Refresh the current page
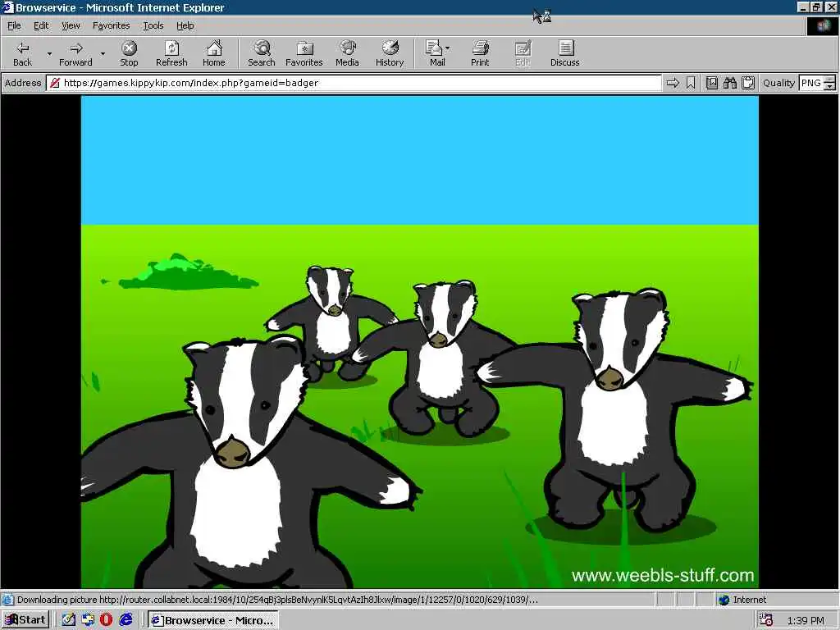Image resolution: width=840 pixels, height=630 pixels. point(171,53)
